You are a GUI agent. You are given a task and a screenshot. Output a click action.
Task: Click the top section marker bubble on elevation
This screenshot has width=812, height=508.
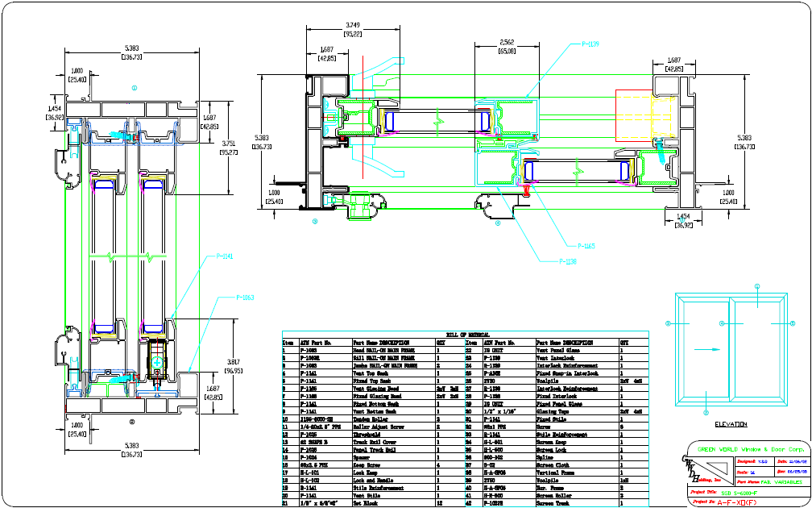pyautogui.click(x=757, y=286)
